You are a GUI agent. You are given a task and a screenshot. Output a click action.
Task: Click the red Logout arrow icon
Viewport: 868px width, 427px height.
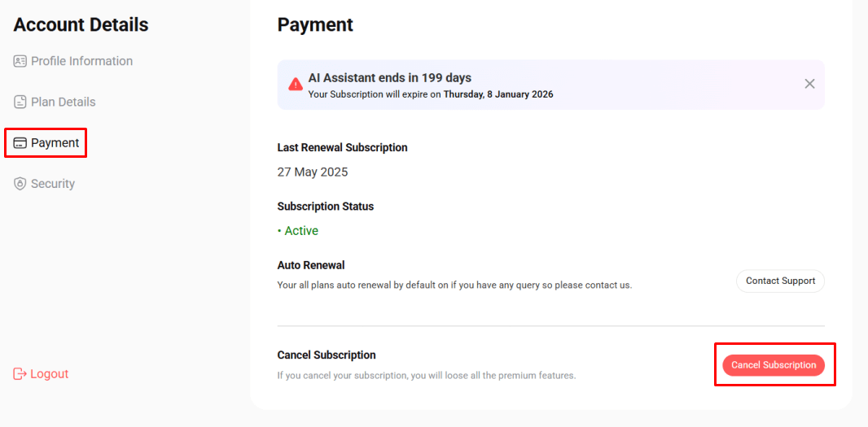click(x=20, y=374)
